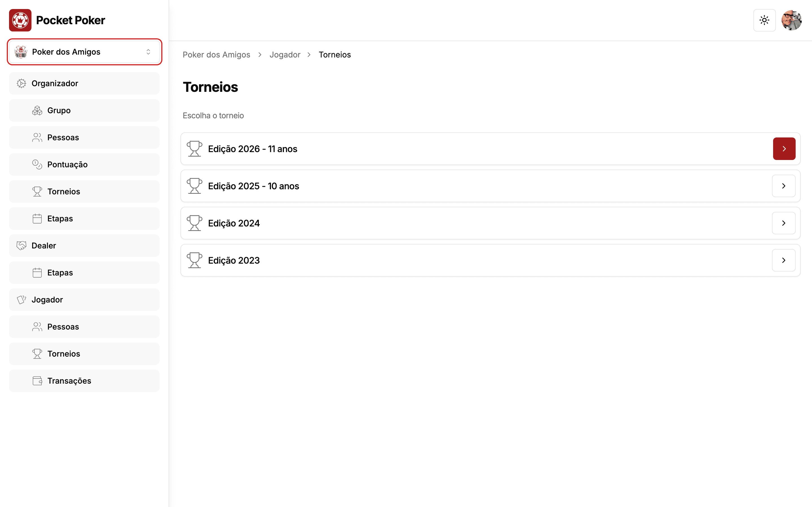Click the Pocket Poker logo icon
This screenshot has width=812, height=507.
tap(20, 20)
